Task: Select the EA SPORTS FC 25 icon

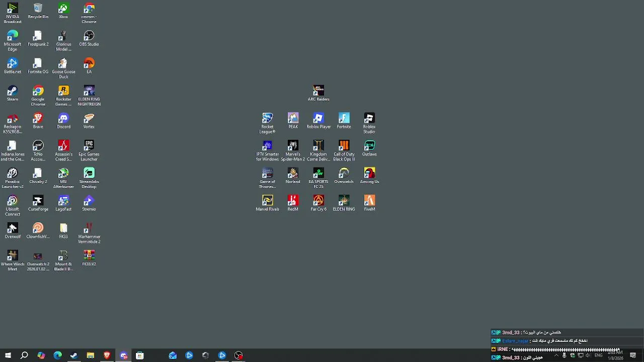Action: [x=318, y=178]
